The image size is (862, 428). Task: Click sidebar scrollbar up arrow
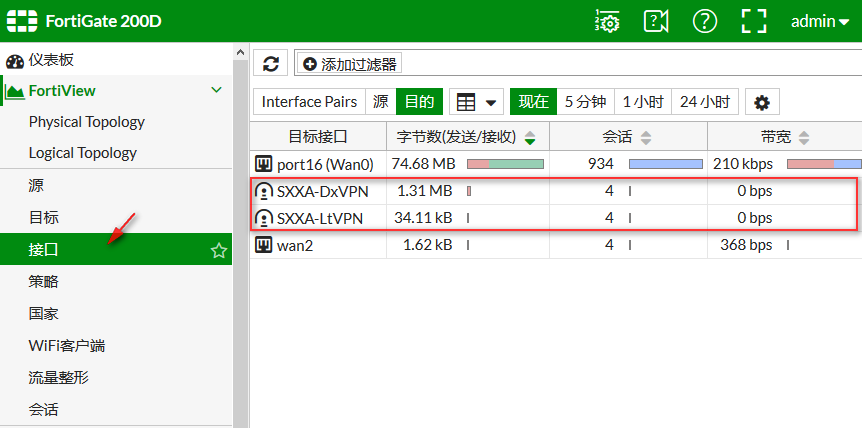240,52
